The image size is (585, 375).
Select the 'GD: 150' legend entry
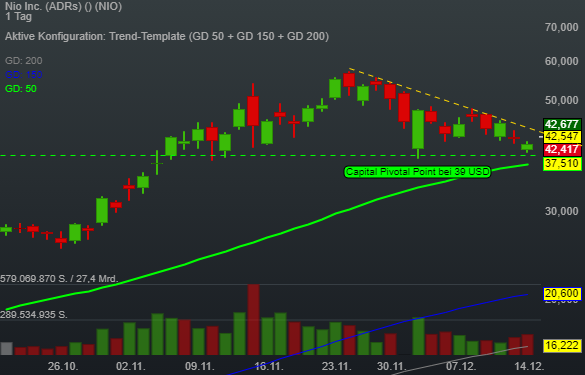(x=24, y=75)
